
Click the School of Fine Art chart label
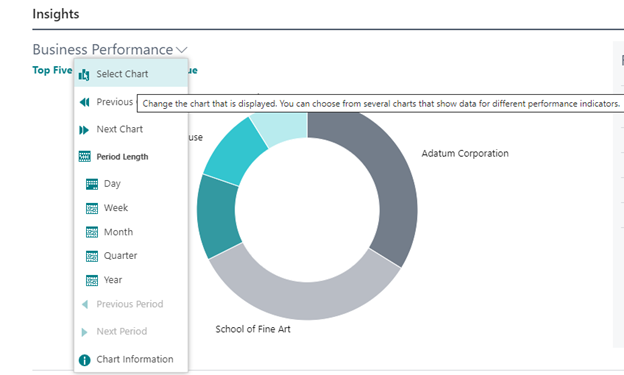pos(253,329)
